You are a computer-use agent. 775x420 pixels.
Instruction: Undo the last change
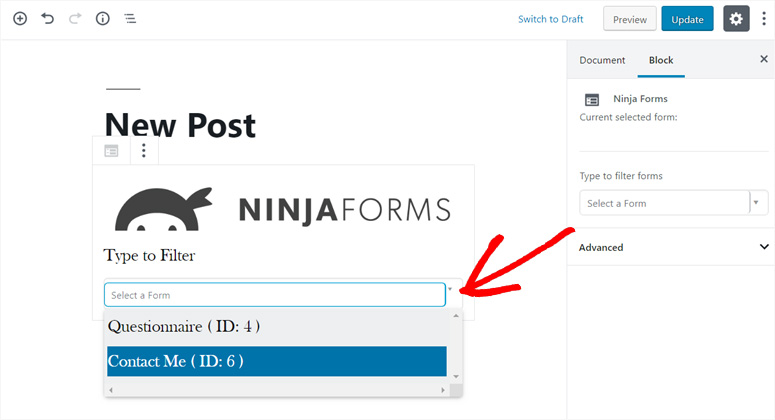(47, 19)
